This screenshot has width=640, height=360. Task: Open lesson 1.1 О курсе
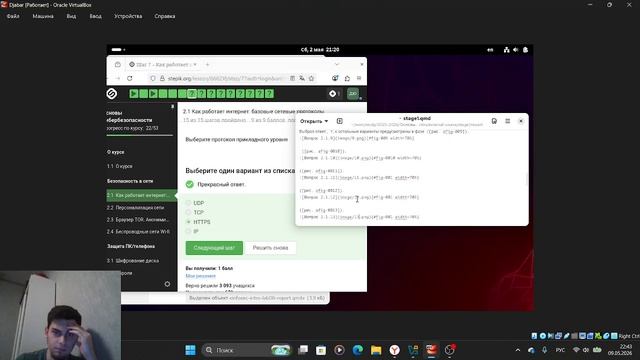pos(120,166)
